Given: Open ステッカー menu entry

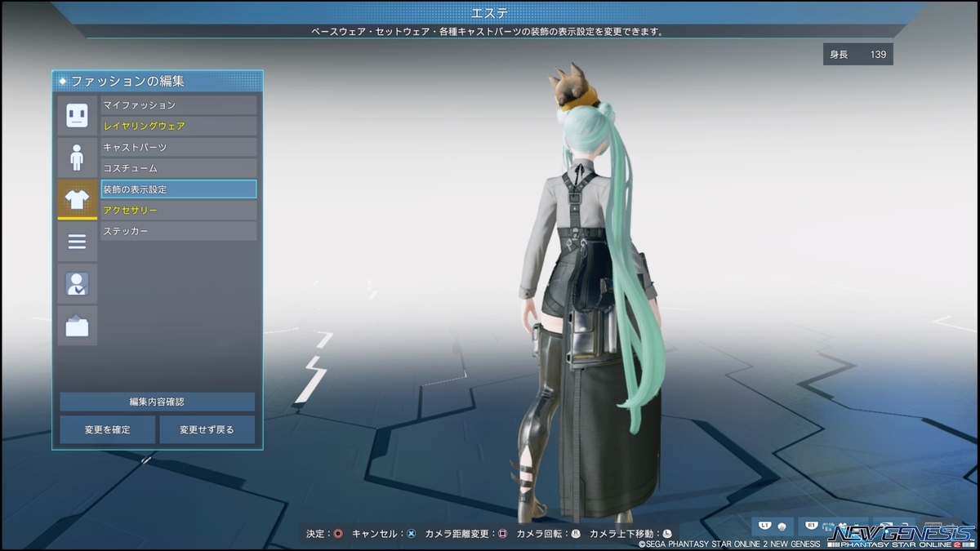Looking at the screenshot, I should [x=178, y=231].
